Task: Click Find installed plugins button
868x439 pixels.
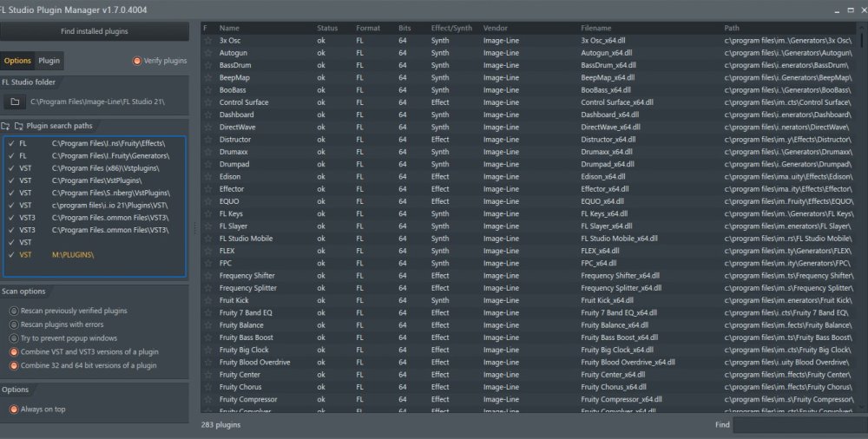Action: (x=94, y=31)
